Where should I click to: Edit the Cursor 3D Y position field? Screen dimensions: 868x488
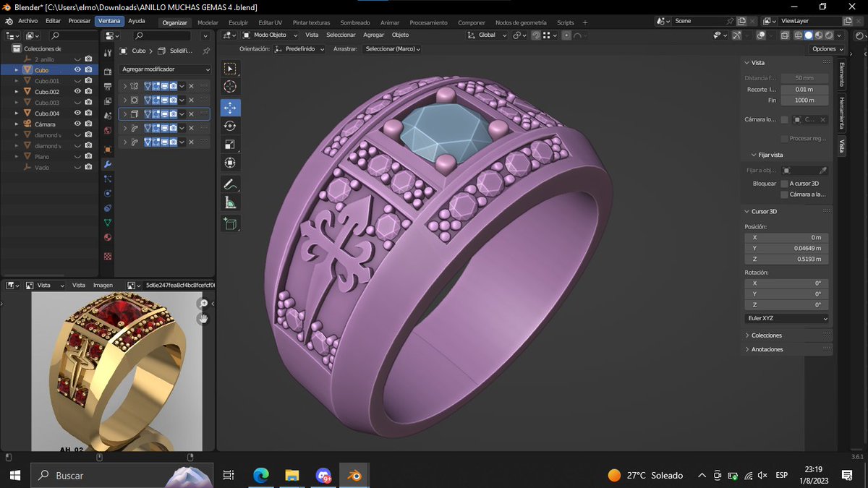pyautogui.click(x=787, y=248)
